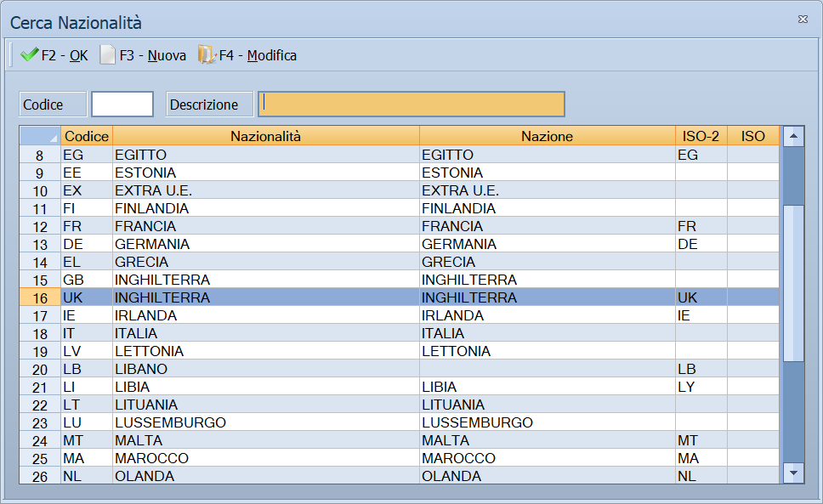The height and width of the screenshot is (504, 823).
Task: Click the GB code cell
Action: 87,280
